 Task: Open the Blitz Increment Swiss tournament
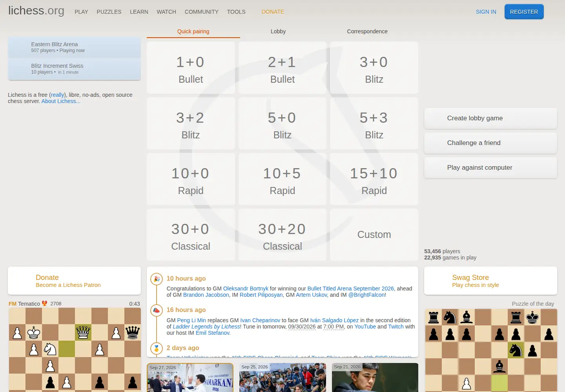tap(74, 69)
